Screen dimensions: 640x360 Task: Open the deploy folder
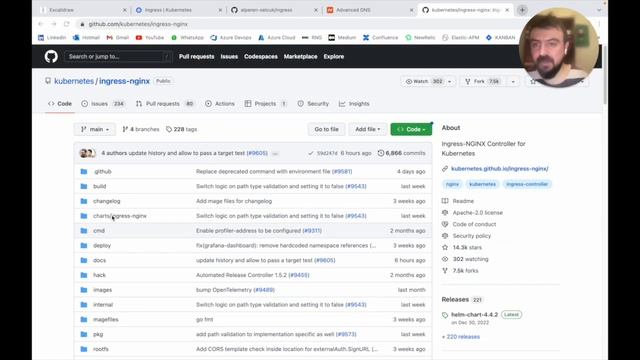pyautogui.click(x=102, y=245)
